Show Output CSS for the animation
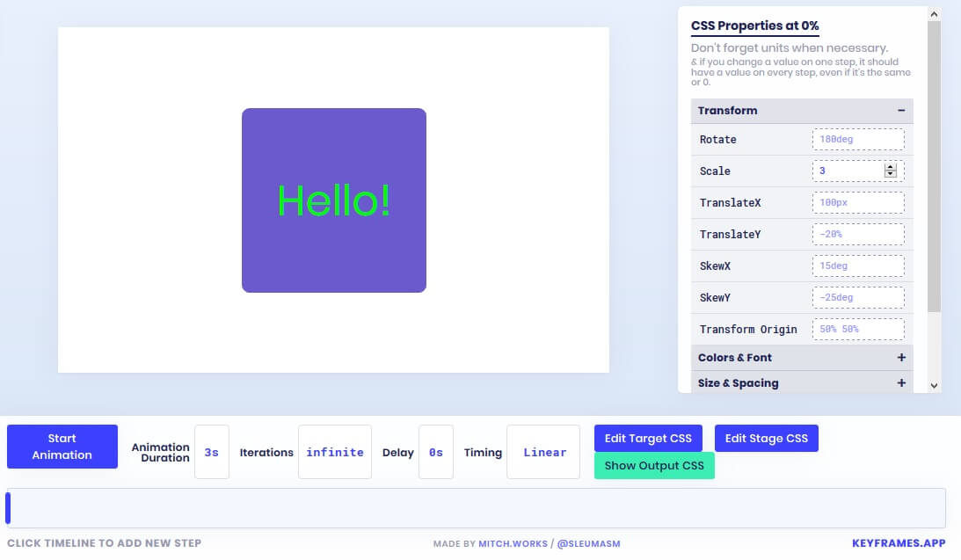961x560 pixels. 654,464
